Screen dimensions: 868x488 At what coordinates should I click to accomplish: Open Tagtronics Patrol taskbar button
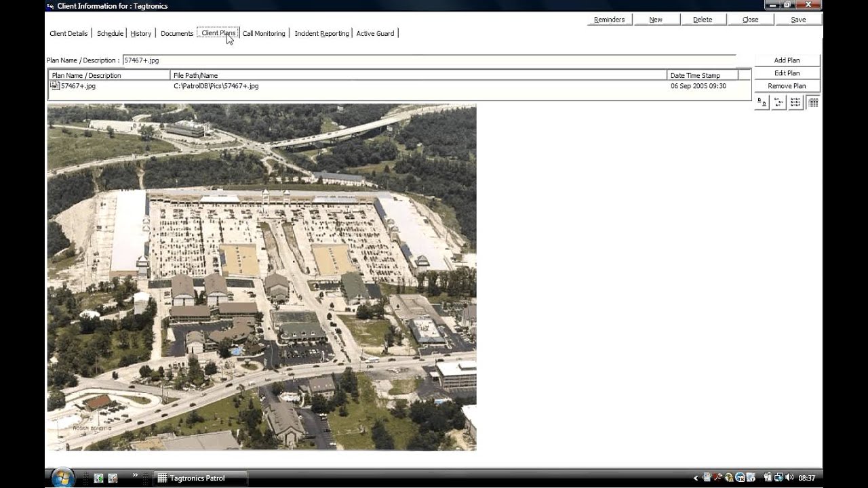click(x=200, y=478)
